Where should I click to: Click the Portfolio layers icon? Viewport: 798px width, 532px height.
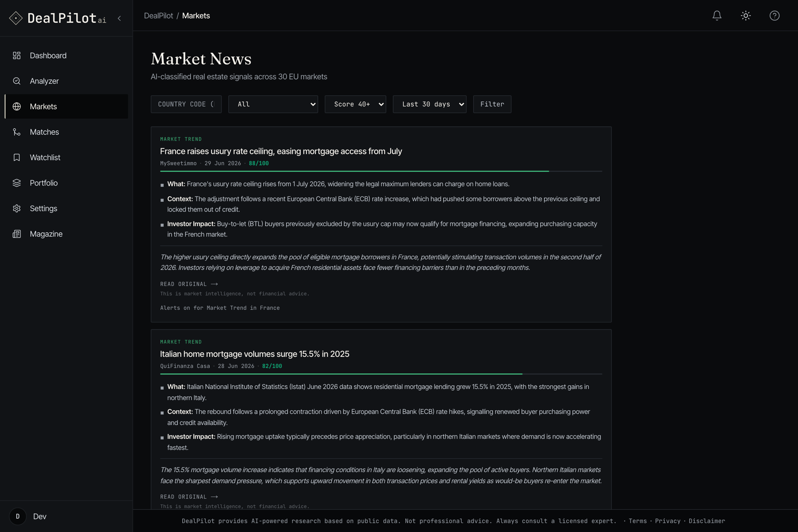point(17,183)
